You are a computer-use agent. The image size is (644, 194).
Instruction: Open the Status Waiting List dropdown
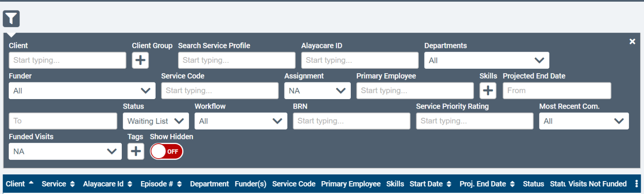pyautogui.click(x=156, y=121)
